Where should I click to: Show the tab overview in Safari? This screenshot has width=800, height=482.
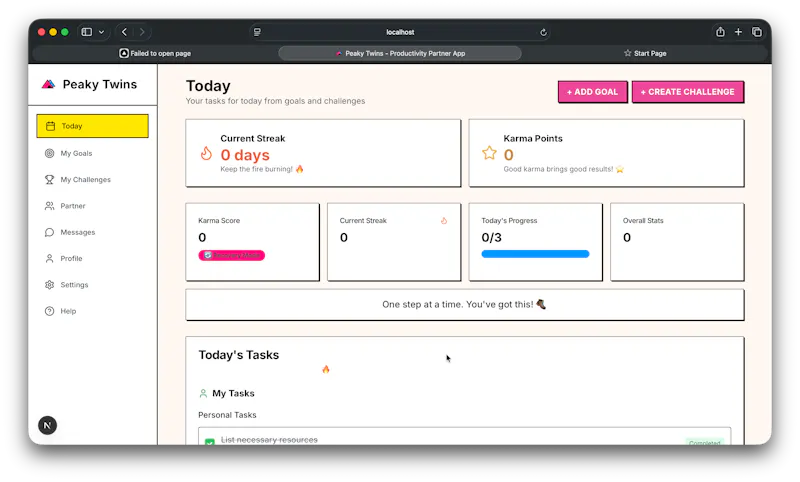click(x=757, y=32)
